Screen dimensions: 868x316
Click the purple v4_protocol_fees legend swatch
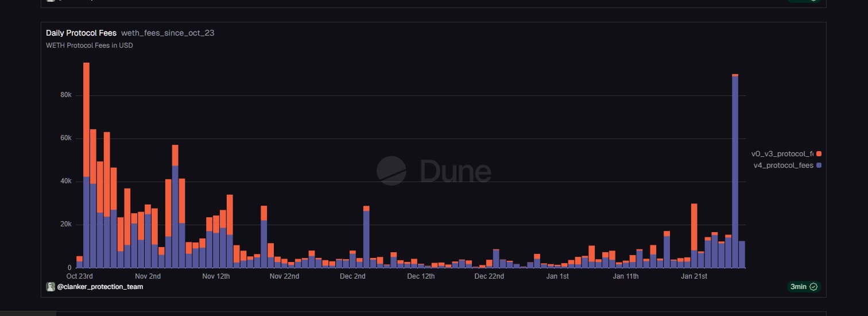pyautogui.click(x=819, y=165)
